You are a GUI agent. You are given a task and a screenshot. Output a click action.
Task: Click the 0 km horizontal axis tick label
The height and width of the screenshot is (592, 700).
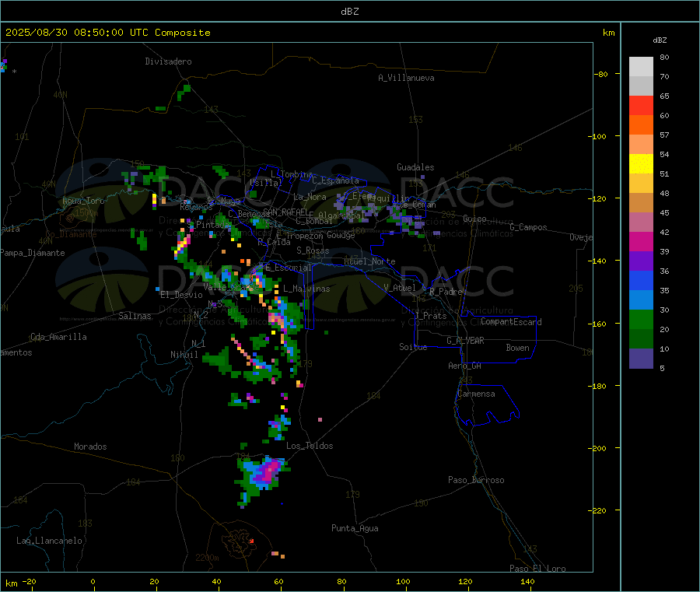[93, 581]
